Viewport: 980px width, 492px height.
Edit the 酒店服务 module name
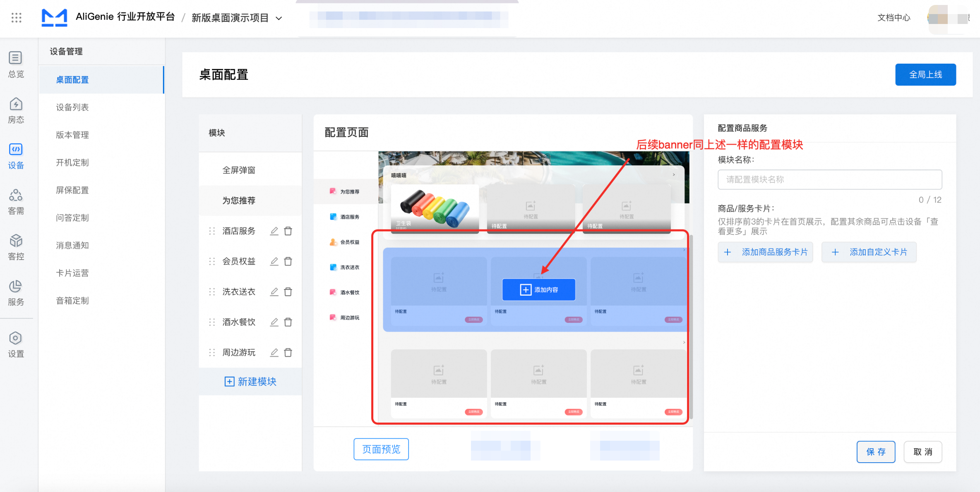(x=274, y=231)
